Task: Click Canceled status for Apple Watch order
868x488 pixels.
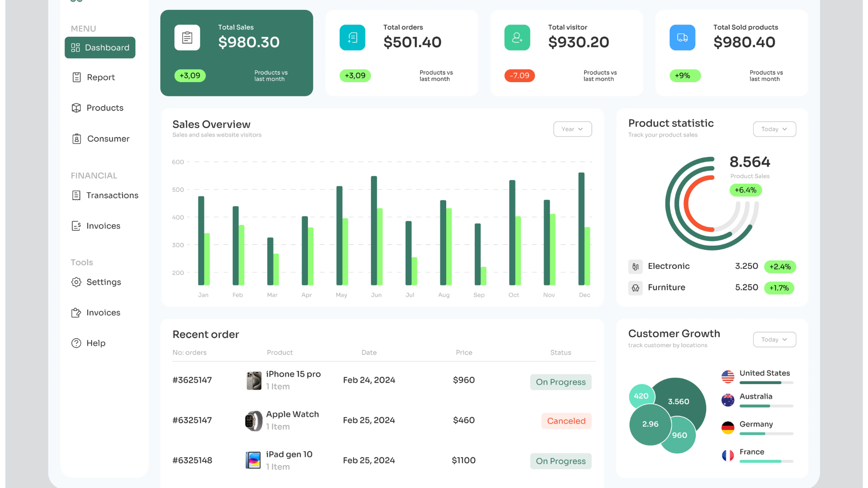Action: coord(566,421)
